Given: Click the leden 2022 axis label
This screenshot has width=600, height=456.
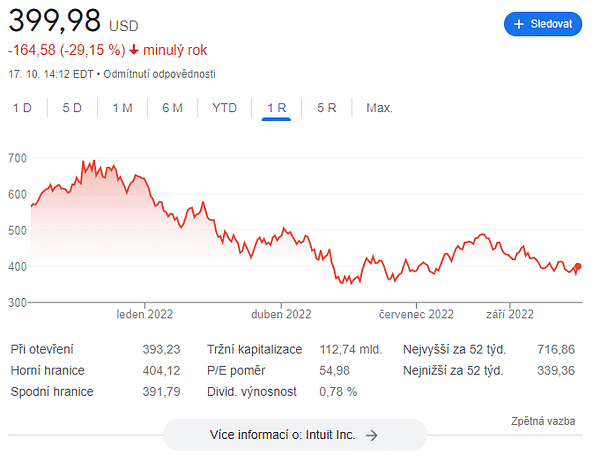Looking at the screenshot, I should tap(145, 314).
